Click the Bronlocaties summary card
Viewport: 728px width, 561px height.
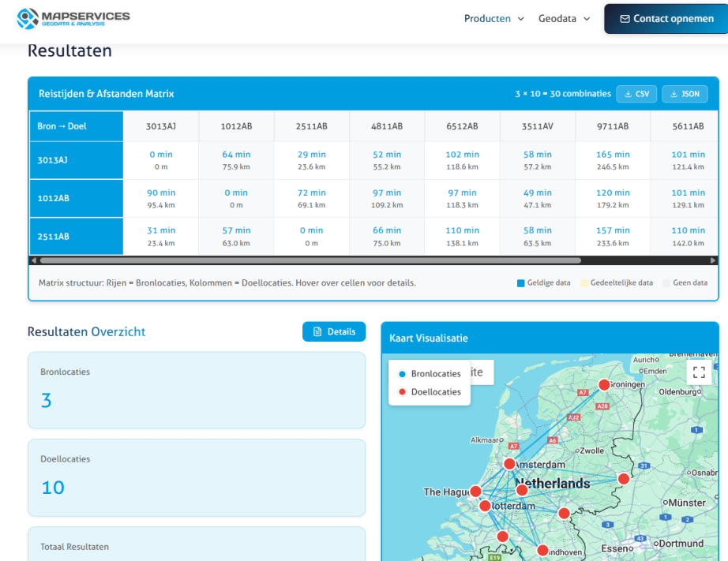coord(197,391)
